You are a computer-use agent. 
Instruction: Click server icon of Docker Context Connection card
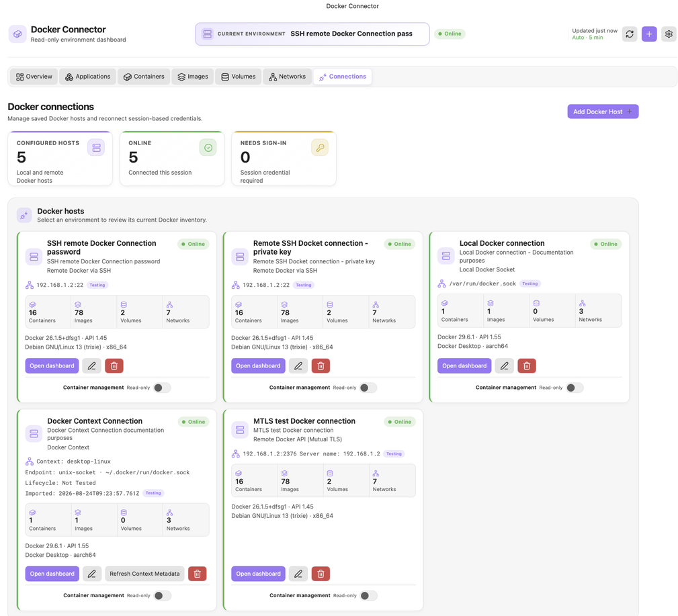click(34, 433)
